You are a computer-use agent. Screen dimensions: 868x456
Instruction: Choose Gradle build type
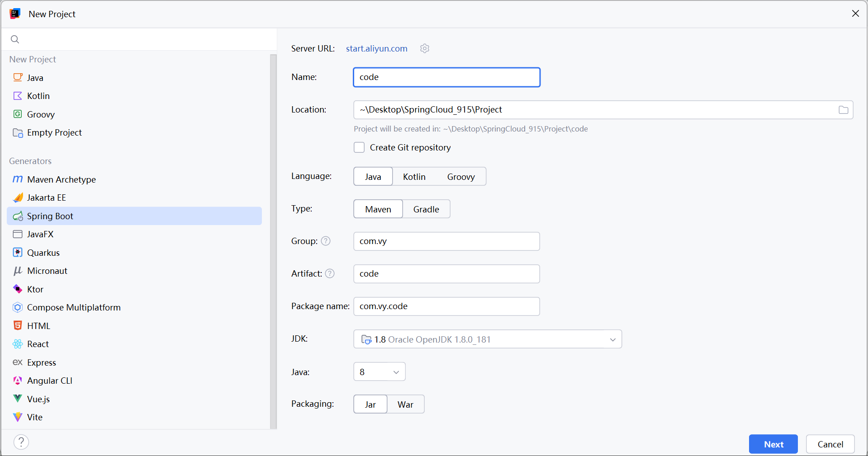[426, 209]
